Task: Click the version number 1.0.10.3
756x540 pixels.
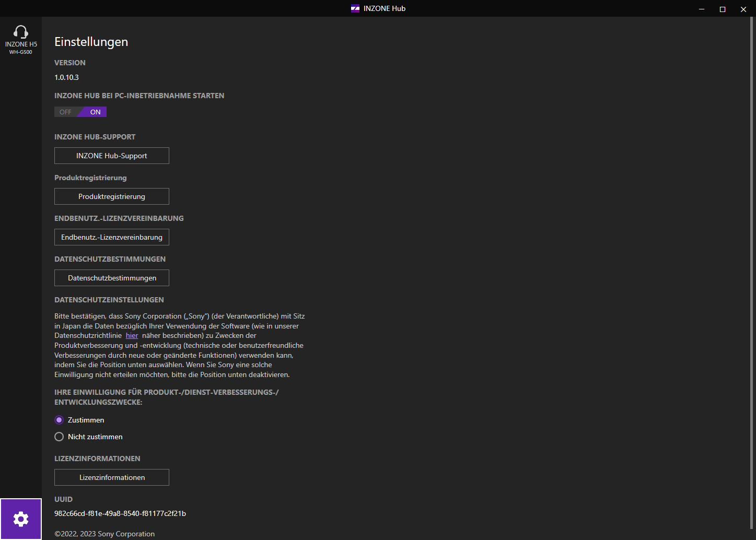Action: pos(66,77)
